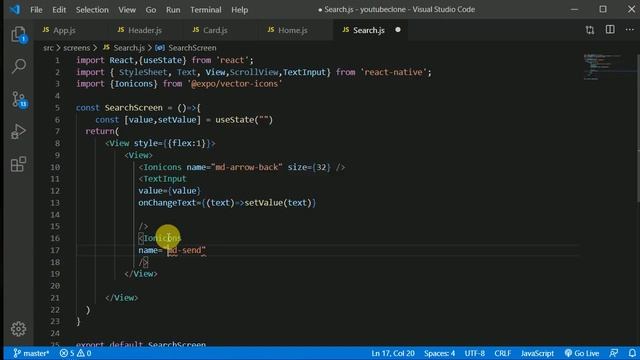This screenshot has height=360, width=640.
Task: Switch to the Card.js tab
Action: (x=215, y=30)
